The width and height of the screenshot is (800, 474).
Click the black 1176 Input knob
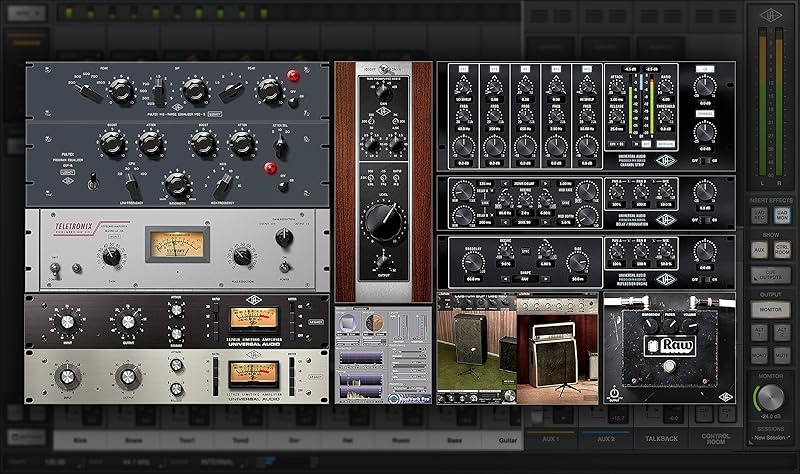(67, 321)
